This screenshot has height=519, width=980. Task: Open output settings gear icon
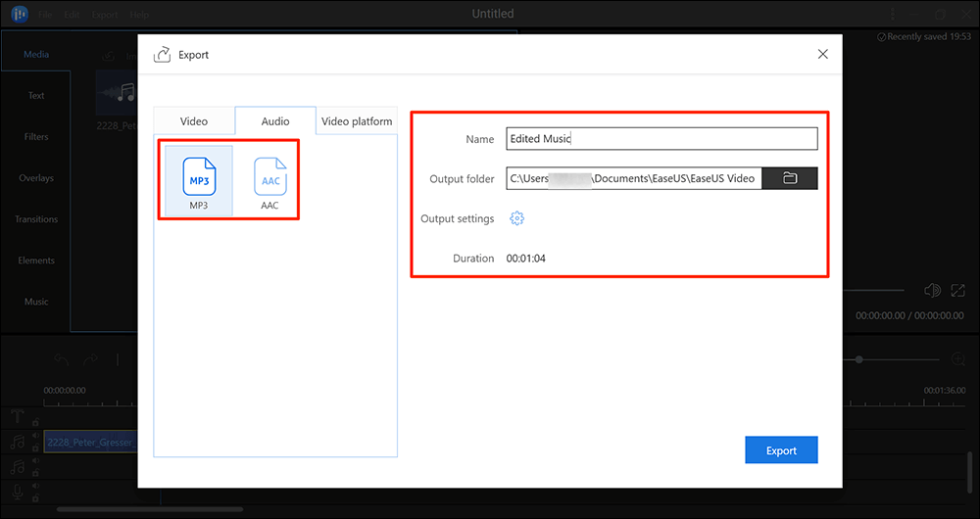click(x=517, y=218)
